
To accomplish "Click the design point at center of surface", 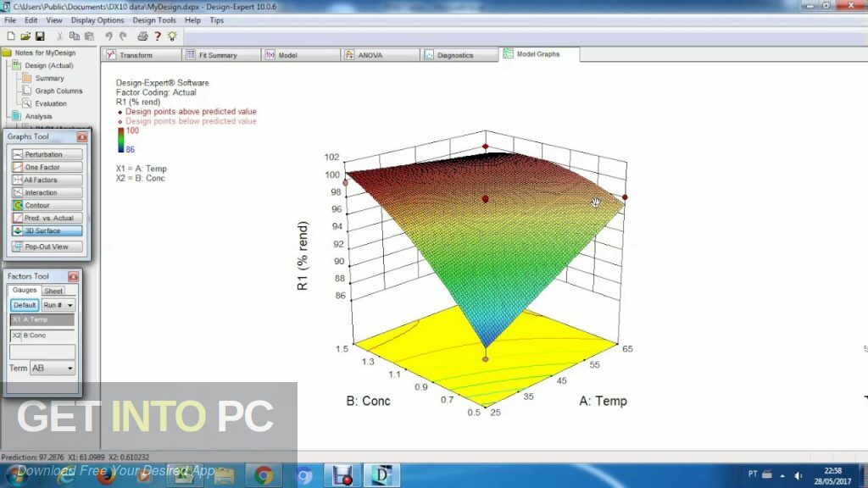I will pyautogui.click(x=486, y=198).
